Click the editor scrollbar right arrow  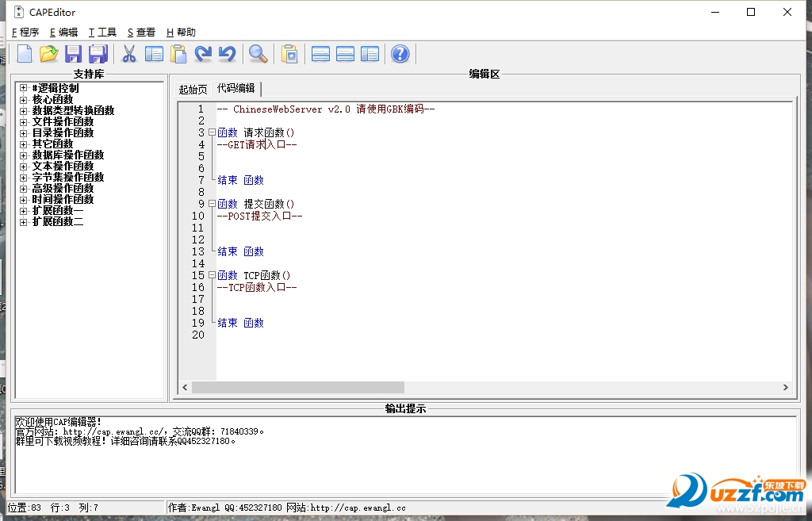(785, 388)
